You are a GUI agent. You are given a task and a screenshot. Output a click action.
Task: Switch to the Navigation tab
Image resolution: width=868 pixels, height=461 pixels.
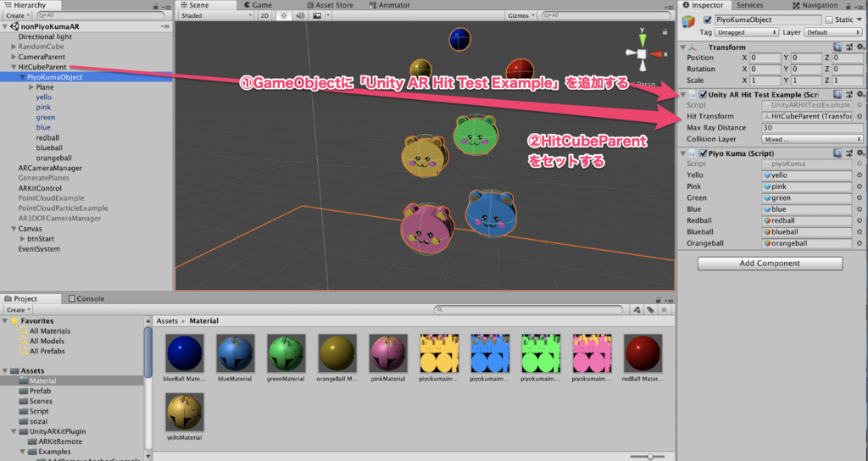coord(815,5)
